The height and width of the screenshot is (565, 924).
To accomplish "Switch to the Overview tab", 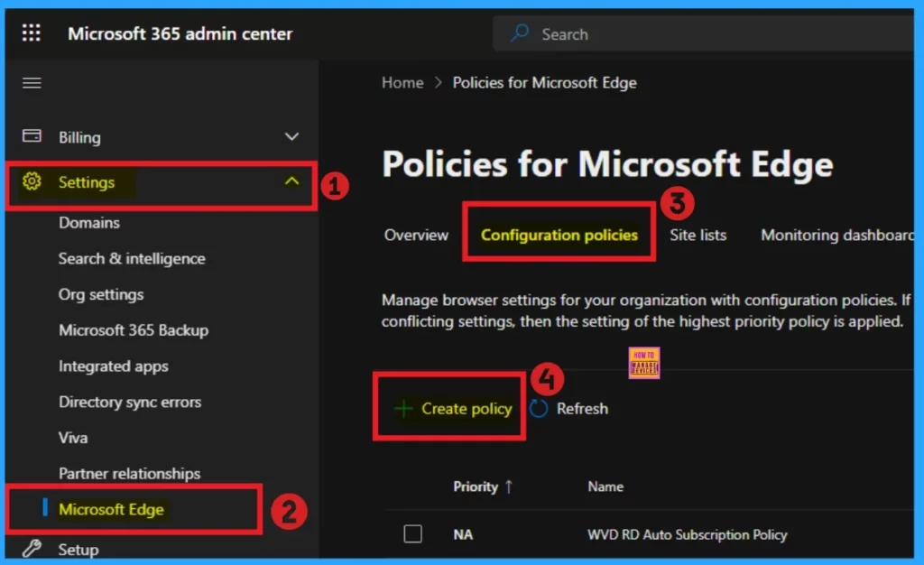I will [416, 235].
